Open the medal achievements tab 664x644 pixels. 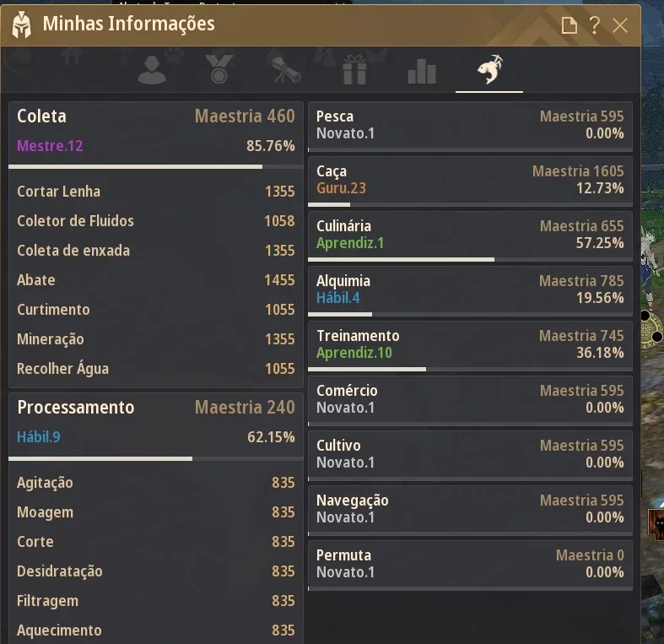click(219, 69)
